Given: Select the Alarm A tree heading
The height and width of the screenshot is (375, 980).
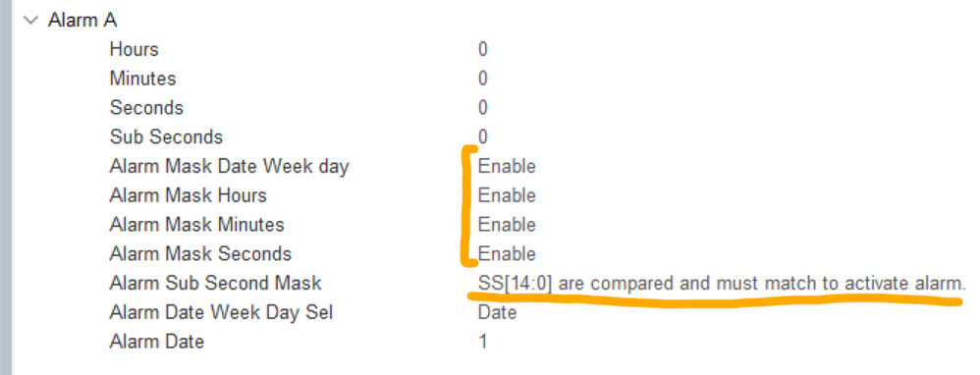Looking at the screenshot, I should (82, 20).
